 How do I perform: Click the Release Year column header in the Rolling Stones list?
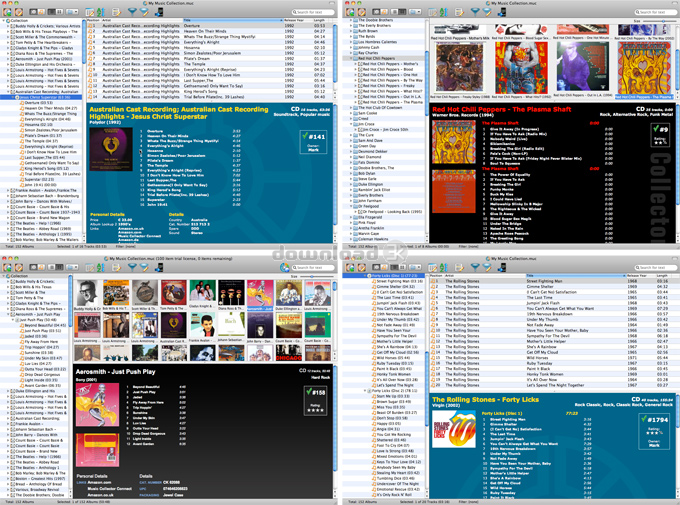640,275
